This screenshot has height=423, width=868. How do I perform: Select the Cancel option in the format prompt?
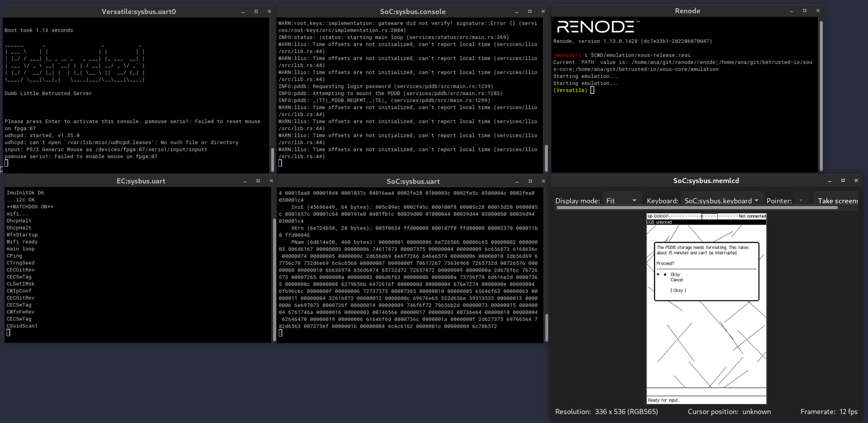[676, 280]
